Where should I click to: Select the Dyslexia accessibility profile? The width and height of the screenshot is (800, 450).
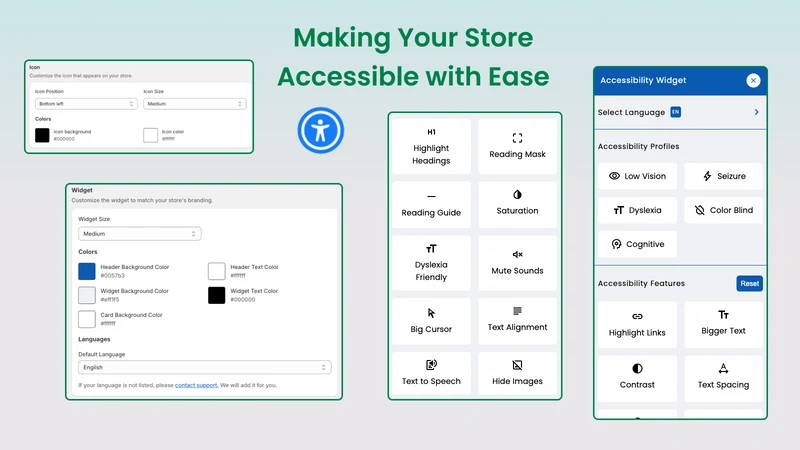[x=637, y=210]
